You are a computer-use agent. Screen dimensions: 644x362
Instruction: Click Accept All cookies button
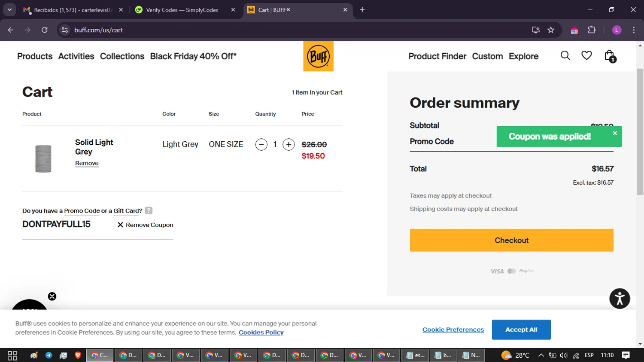[x=521, y=330]
